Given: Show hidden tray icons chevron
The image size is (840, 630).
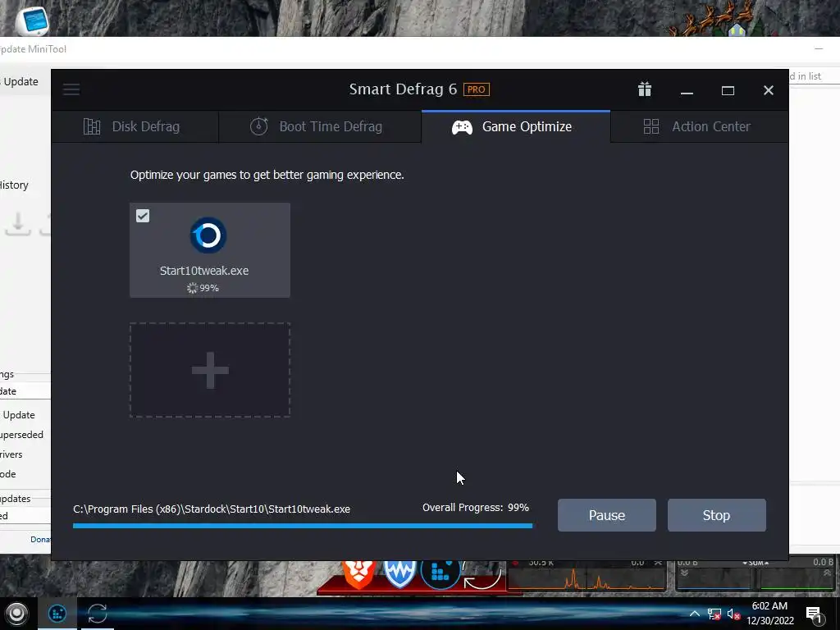Looking at the screenshot, I should pos(694,614).
